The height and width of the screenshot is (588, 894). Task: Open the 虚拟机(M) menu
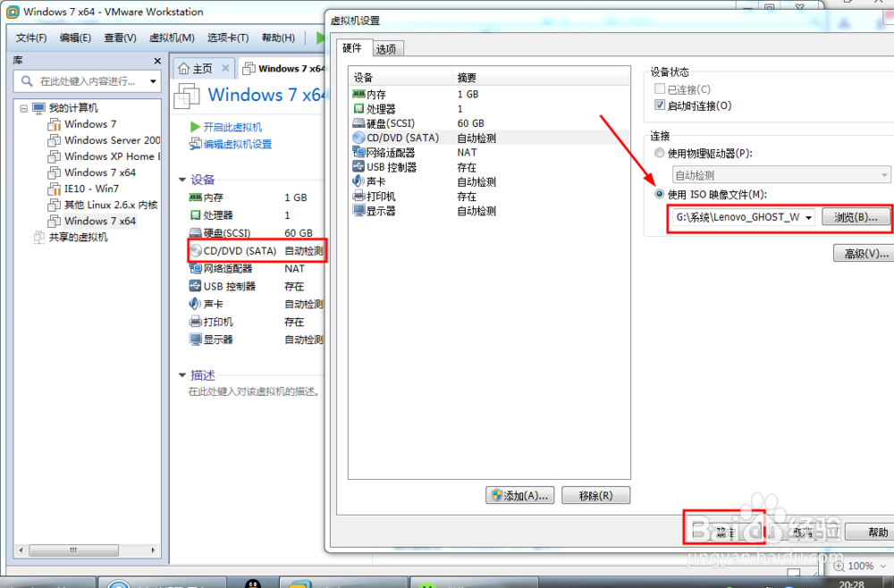coord(172,38)
